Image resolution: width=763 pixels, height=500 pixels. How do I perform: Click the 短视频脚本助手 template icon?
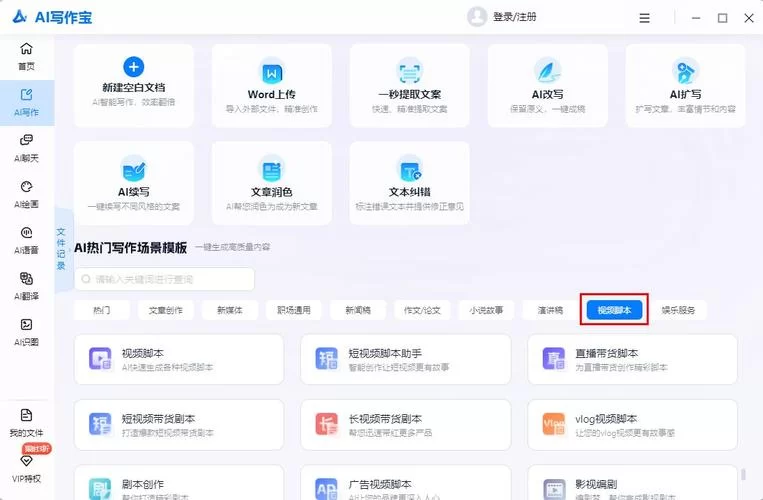coord(327,359)
